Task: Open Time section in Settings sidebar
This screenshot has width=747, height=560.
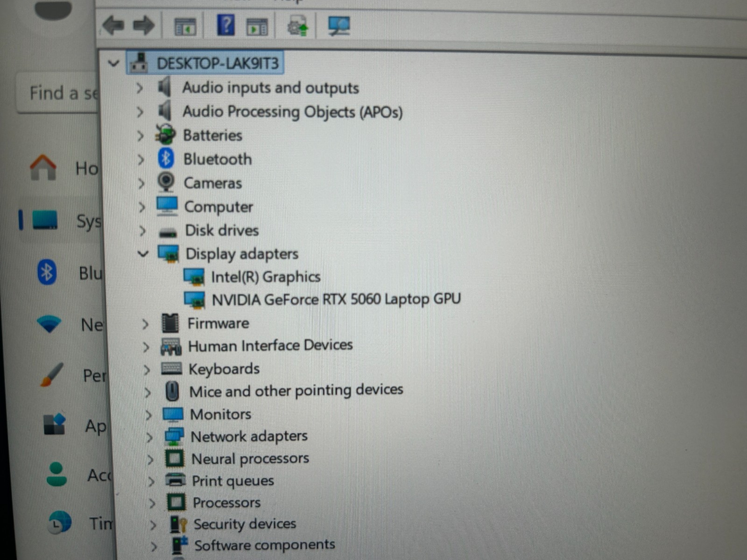Action: (81, 523)
